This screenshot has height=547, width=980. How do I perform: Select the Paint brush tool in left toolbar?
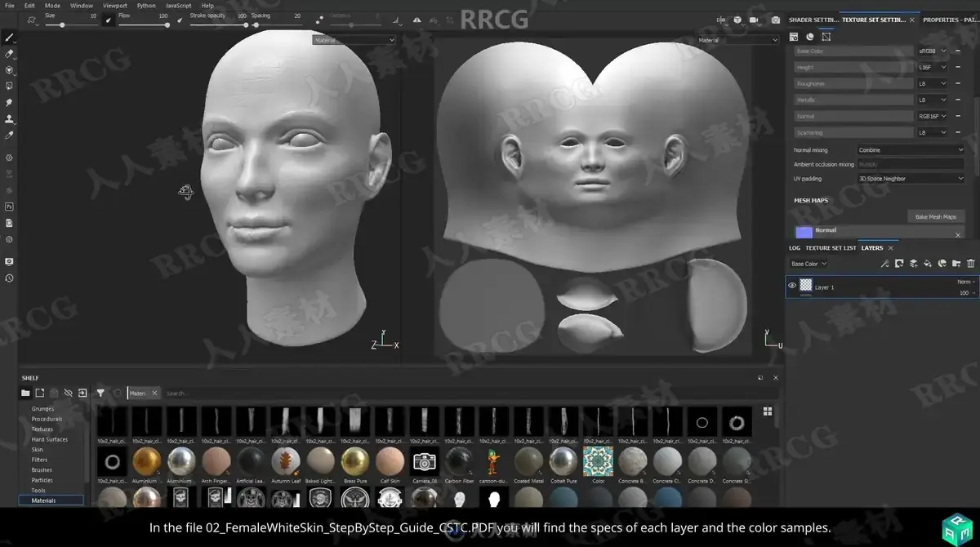point(9,37)
